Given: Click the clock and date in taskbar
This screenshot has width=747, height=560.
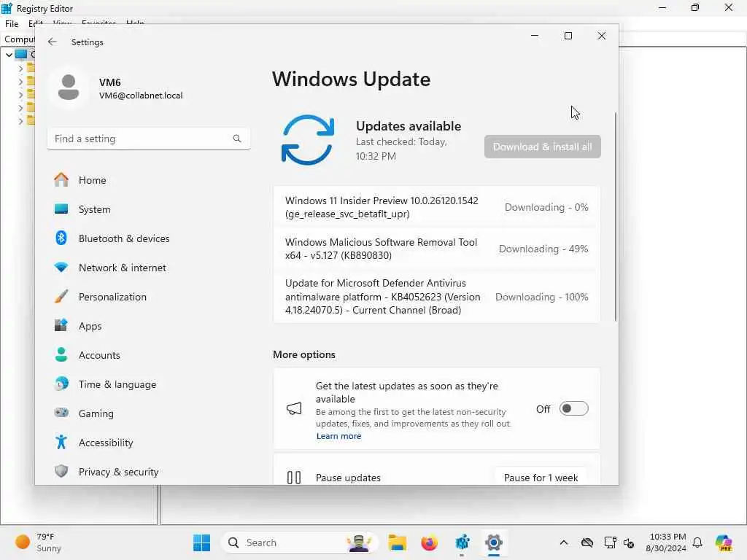Looking at the screenshot, I should point(666,542).
